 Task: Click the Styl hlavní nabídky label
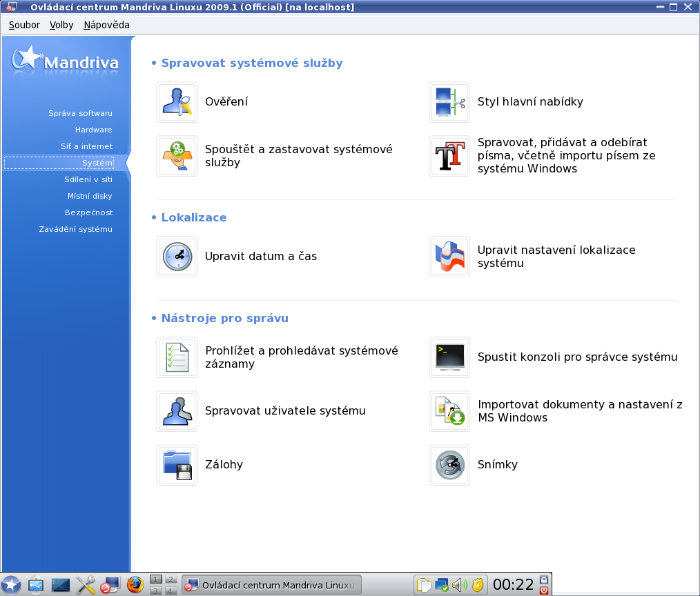(530, 101)
